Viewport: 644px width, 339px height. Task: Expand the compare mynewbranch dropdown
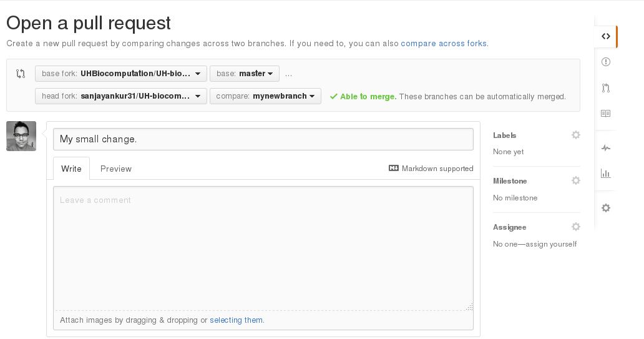[265, 96]
